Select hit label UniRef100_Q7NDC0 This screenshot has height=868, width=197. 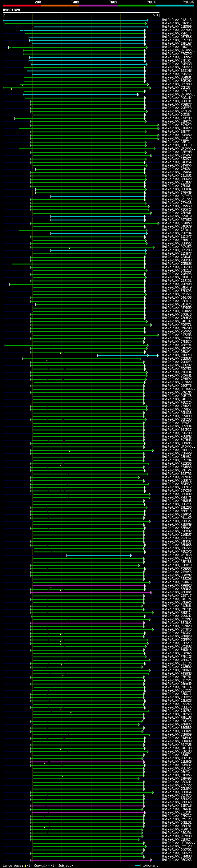pyautogui.click(x=177, y=342)
